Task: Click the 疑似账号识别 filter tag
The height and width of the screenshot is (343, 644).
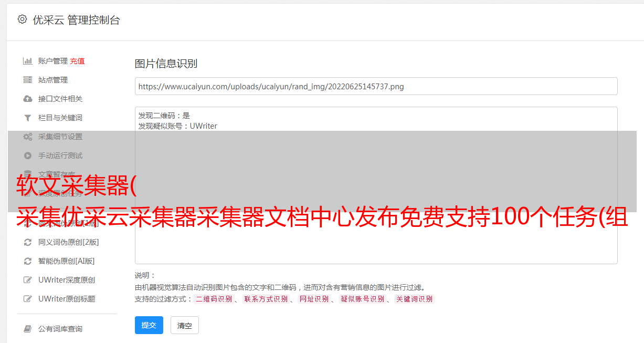Action: click(363, 299)
